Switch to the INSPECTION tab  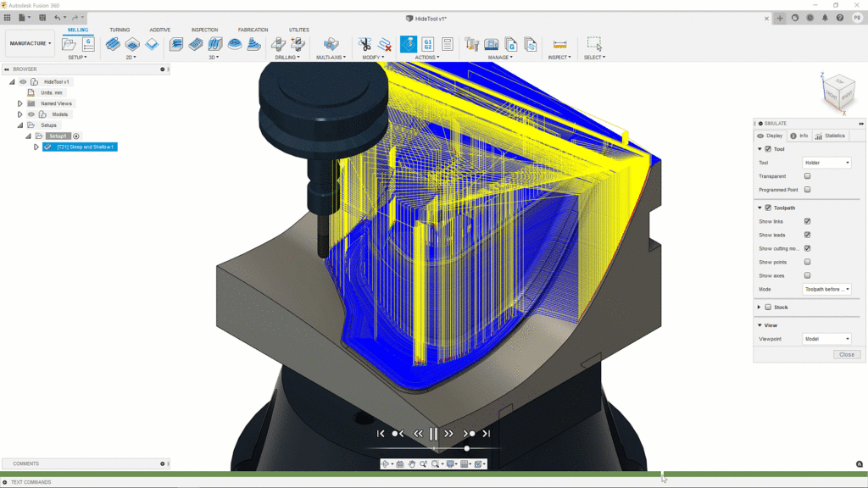pos(205,30)
